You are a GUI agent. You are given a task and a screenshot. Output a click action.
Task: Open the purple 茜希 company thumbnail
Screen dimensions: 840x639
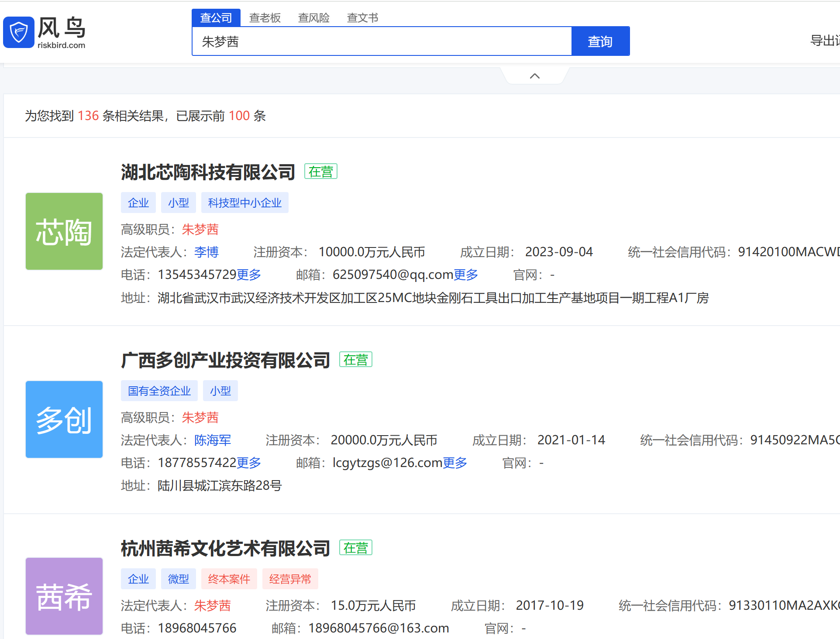pyautogui.click(x=64, y=596)
